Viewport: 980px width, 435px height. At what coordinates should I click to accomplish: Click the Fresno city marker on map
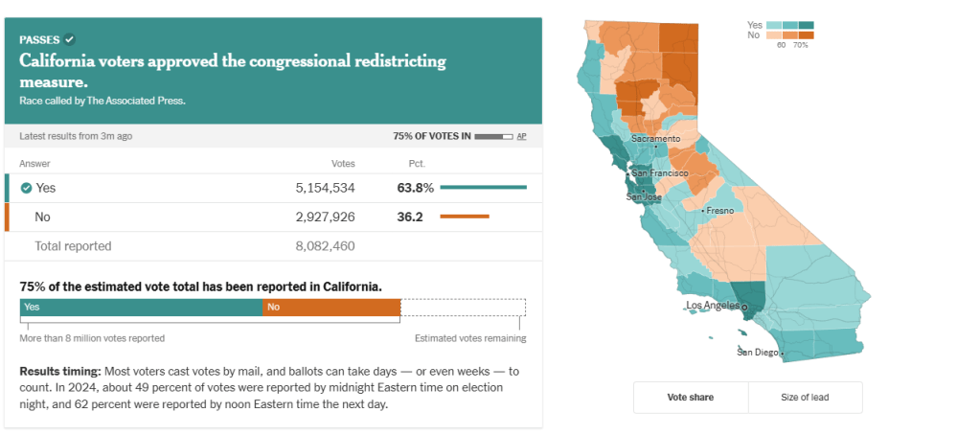point(703,210)
